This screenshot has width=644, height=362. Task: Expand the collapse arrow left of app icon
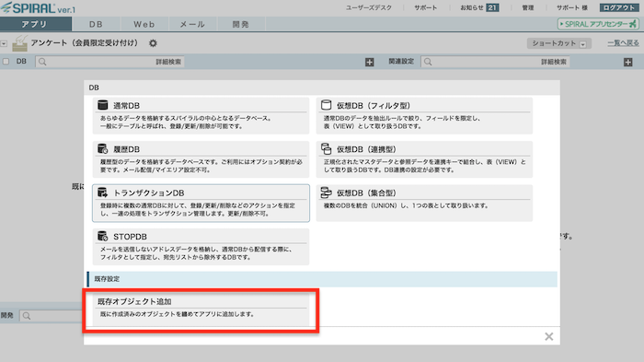tap(4, 43)
